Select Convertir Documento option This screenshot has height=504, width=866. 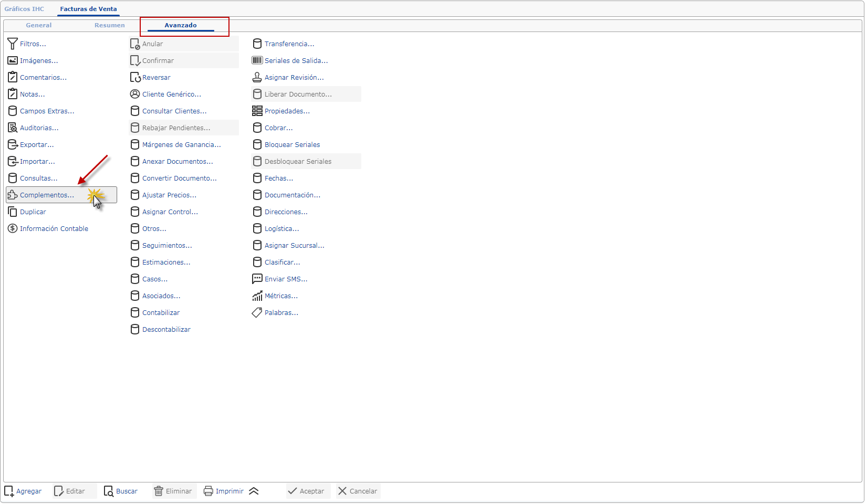(x=179, y=178)
